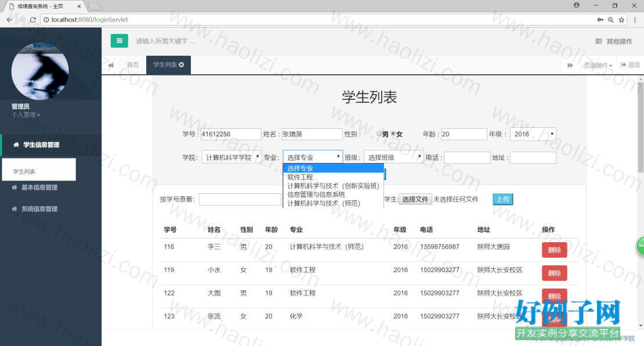
Task: Delete student 大图 with 删除 button
Action: tap(555, 296)
